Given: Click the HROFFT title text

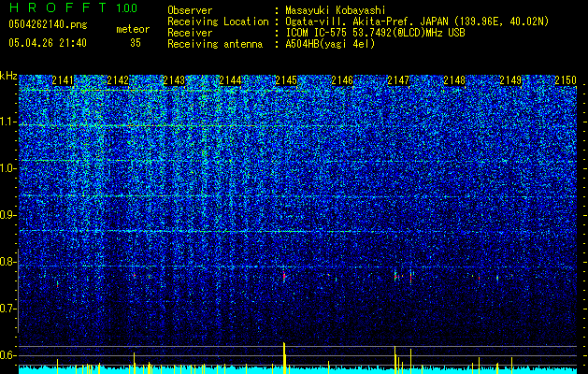Looking at the screenshot, I should pos(58,7).
